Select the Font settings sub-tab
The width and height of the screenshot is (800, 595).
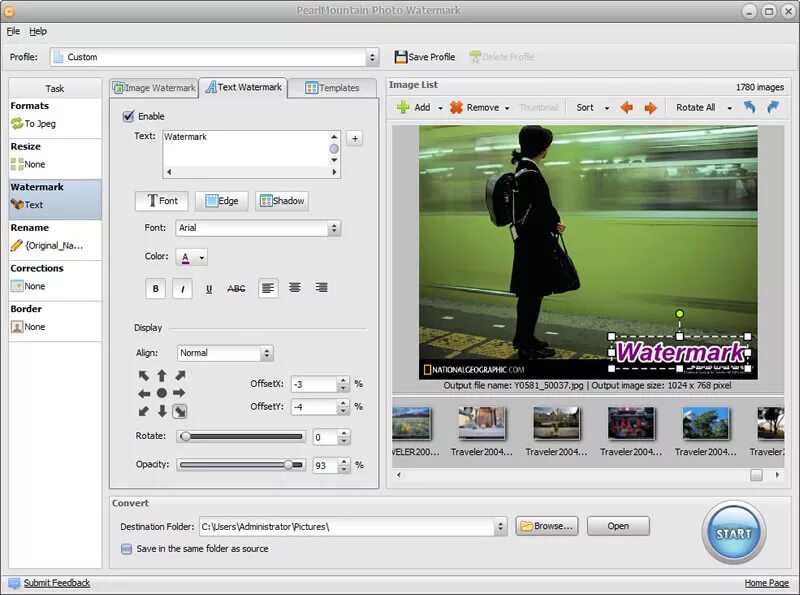click(x=162, y=201)
